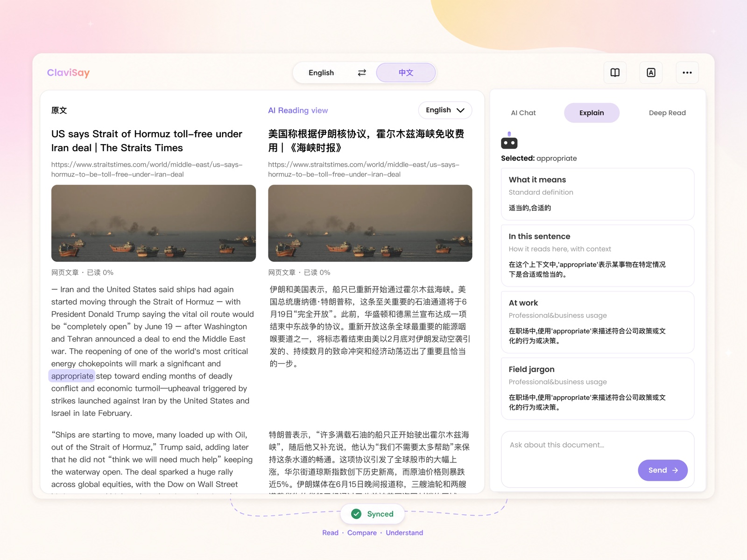Click the robot assistant icon
The height and width of the screenshot is (560, 747).
[509, 140]
